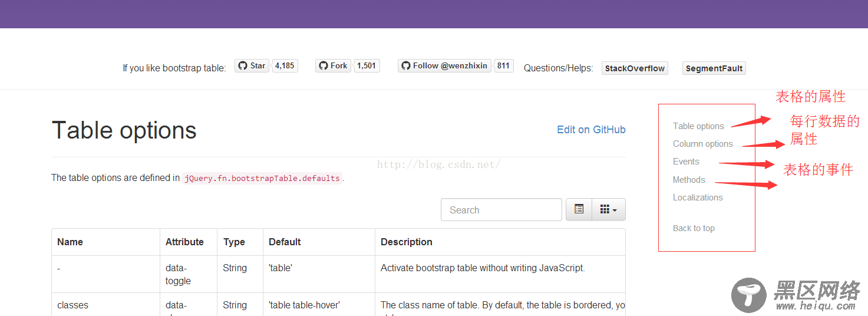Open the 4,185 star count link

point(285,66)
